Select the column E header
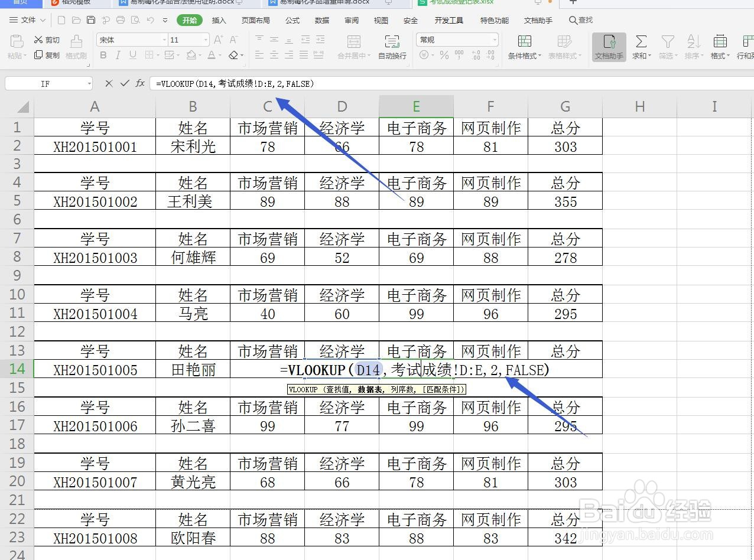 coord(415,106)
